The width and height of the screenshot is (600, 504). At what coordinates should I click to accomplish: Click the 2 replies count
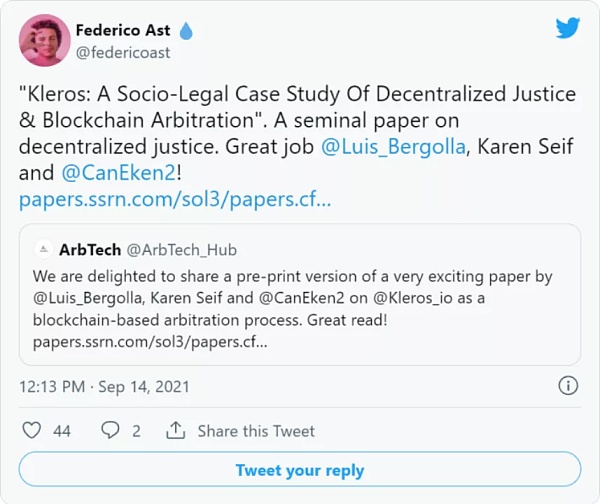(x=137, y=431)
